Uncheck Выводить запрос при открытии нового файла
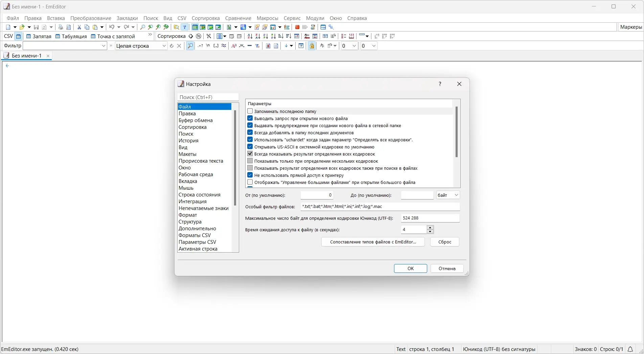This screenshot has height=354, width=644. [250, 118]
